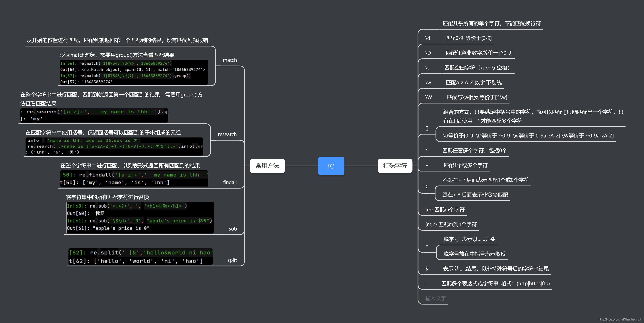The height and width of the screenshot is (323, 644).
Task: Click the 'research' method label
Action: (x=227, y=134)
